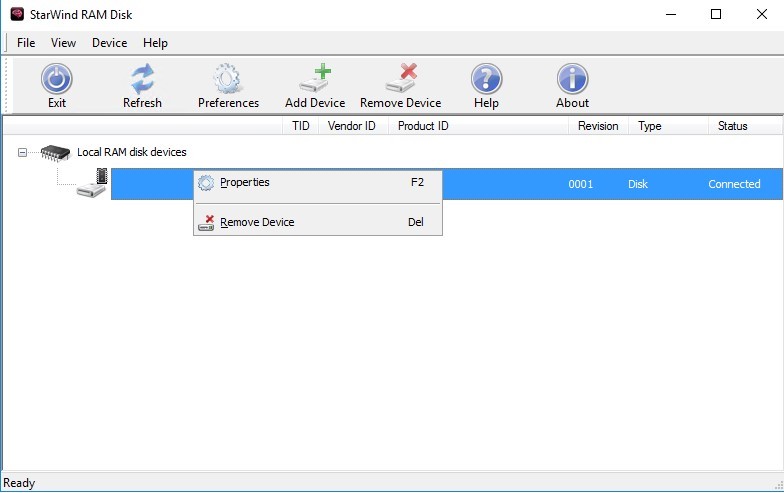Click the gear icon next to Properties
The image size is (784, 493).
click(x=206, y=182)
